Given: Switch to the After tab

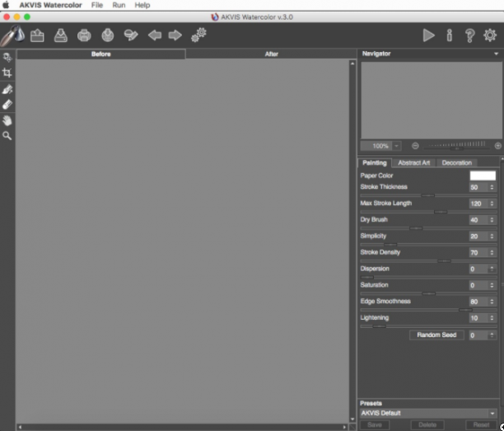Looking at the screenshot, I should [x=271, y=54].
